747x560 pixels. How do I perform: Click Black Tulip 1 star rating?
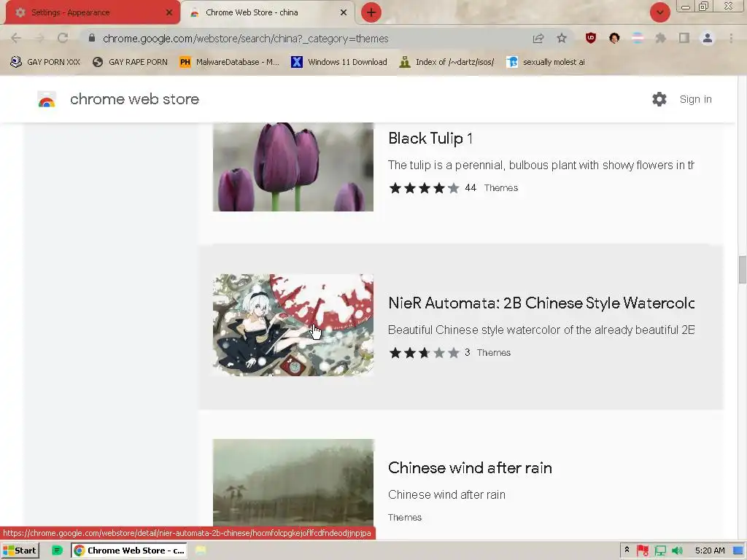[x=424, y=188]
